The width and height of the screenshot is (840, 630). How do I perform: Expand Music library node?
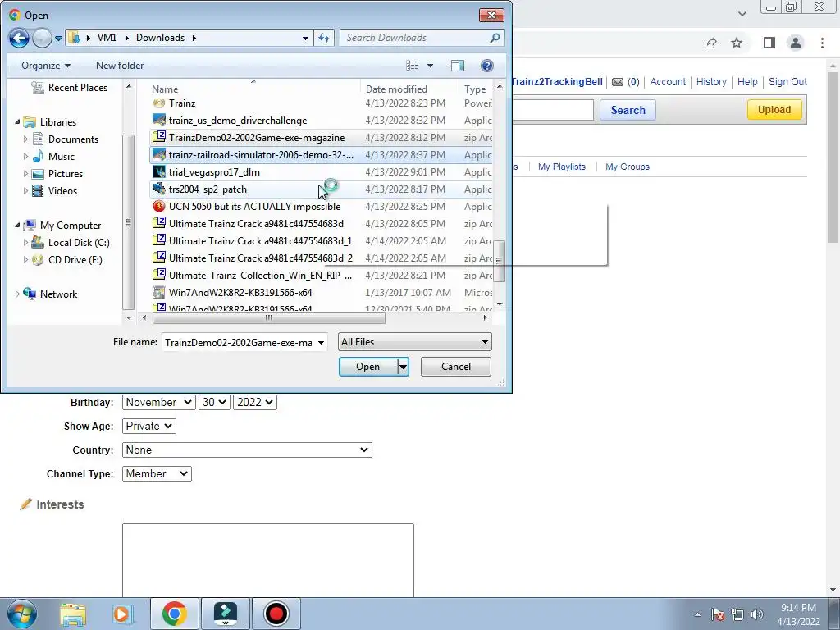25,157
